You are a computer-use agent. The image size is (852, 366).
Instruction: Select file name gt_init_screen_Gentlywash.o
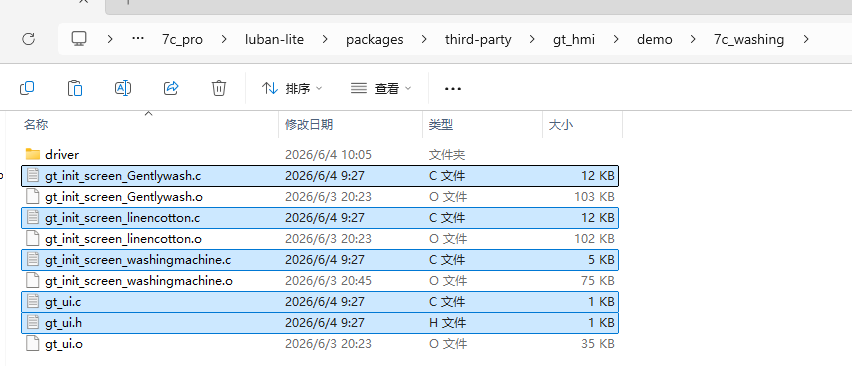click(124, 197)
